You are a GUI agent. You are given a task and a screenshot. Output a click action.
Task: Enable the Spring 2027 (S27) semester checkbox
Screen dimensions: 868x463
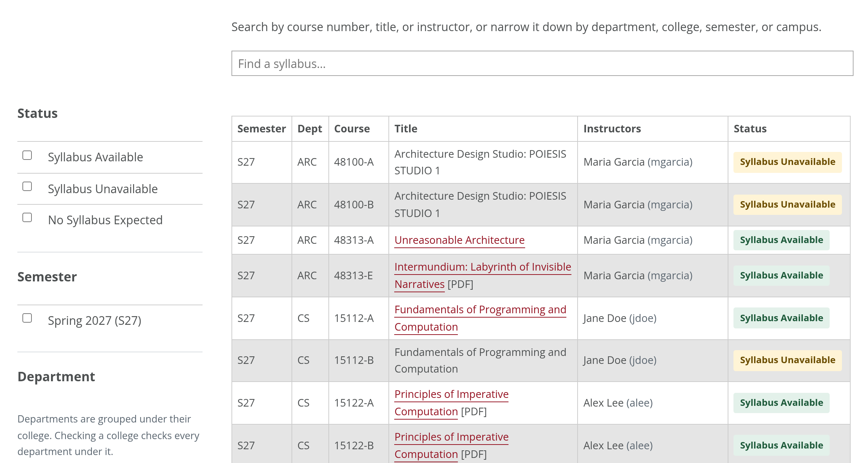[x=27, y=318]
